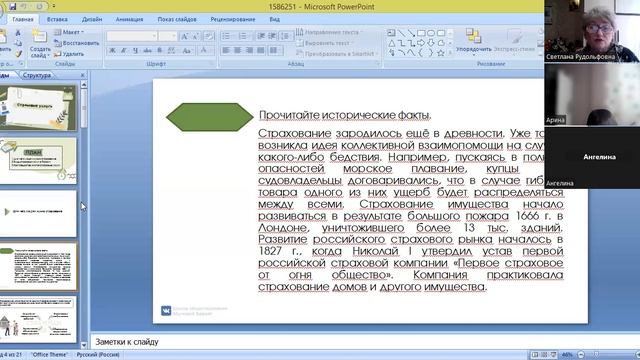The width and height of the screenshot is (640, 360).
Task: Toggle Text Shadow formatting
Action: pyautogui.click(x=160, y=50)
